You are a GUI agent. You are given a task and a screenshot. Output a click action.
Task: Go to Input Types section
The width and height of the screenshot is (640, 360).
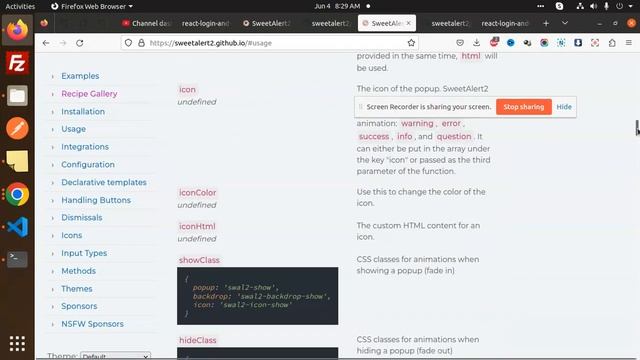(x=84, y=253)
